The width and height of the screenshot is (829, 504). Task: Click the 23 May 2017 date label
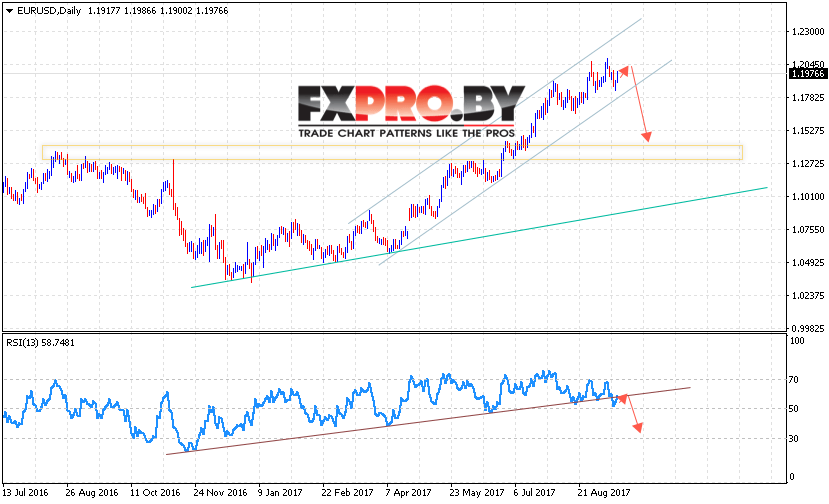click(477, 492)
